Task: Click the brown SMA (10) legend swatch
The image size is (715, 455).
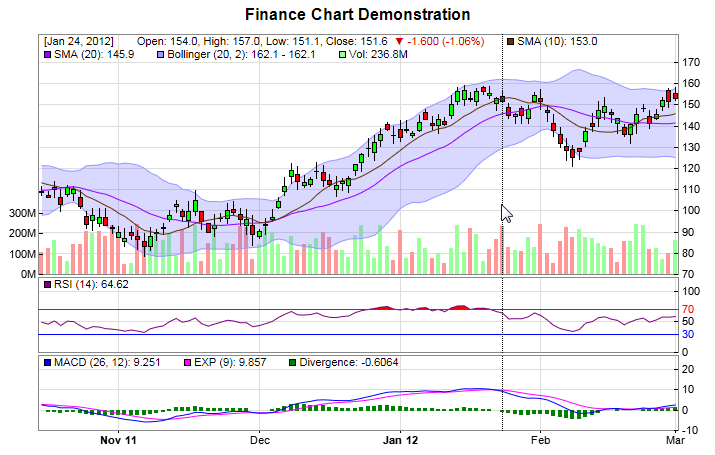Action: (511, 41)
